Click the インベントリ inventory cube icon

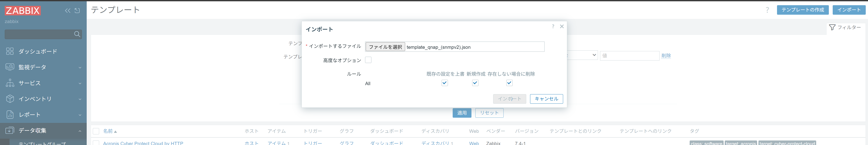pos(10,98)
